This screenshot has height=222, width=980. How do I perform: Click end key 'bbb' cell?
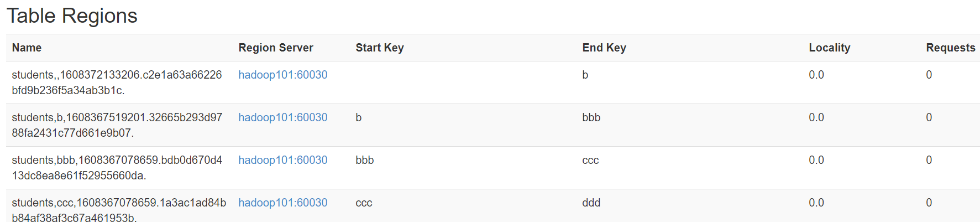[591, 117]
